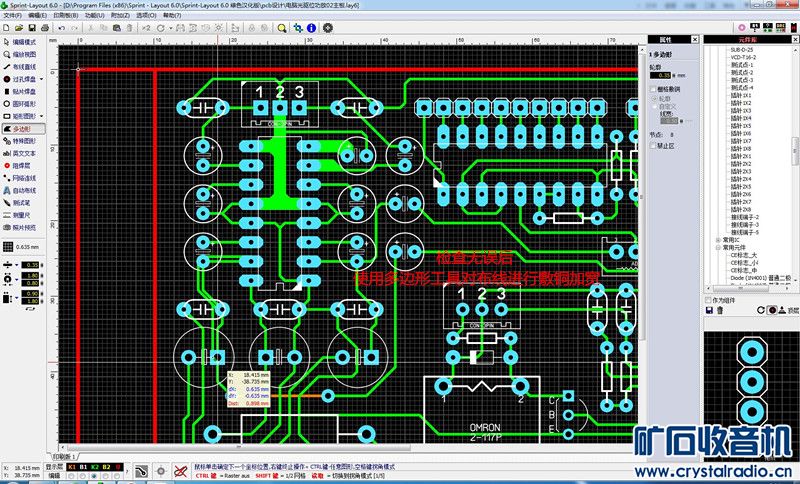Click the blue info icon in toolbar

click(310, 28)
